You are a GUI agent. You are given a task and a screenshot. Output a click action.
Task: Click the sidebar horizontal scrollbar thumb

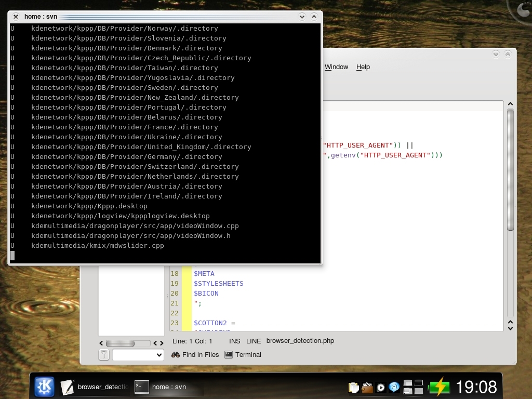click(120, 343)
